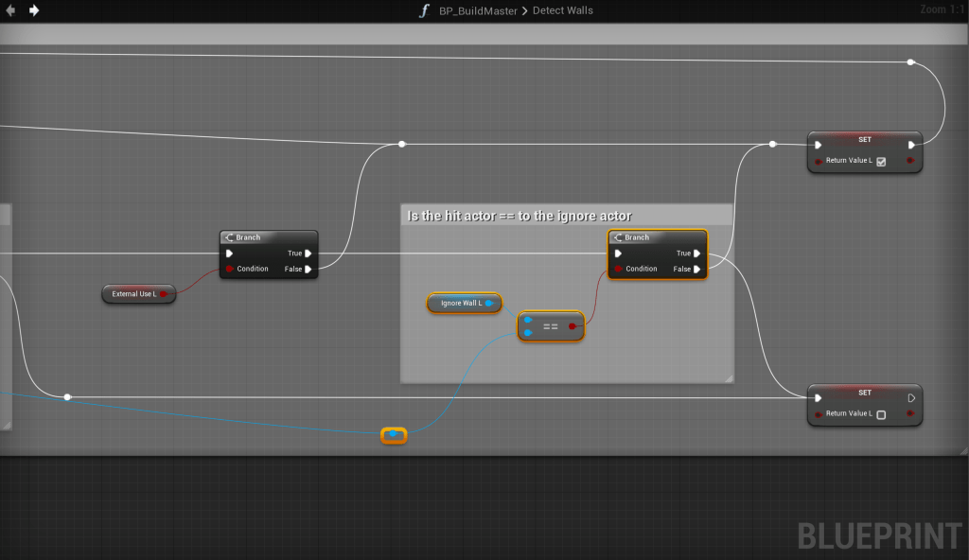The height and width of the screenshot is (560, 969).
Task: Click the Zoom 1:1 indicator
Action: [941, 9]
